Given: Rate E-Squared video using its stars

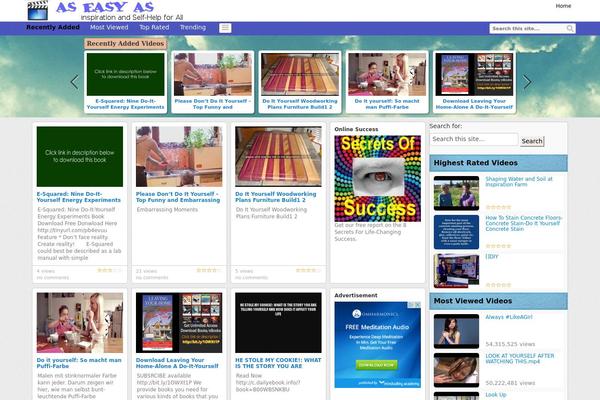Looking at the screenshot, I should [109, 270].
